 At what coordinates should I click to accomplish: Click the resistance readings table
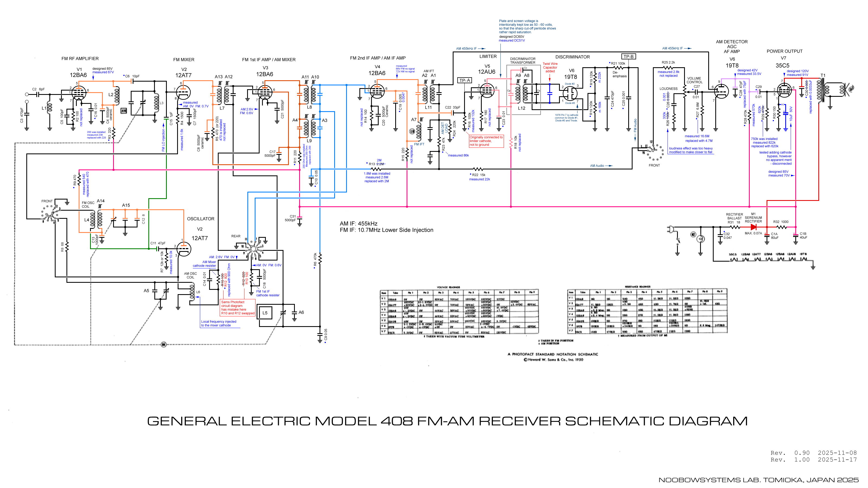point(647,311)
